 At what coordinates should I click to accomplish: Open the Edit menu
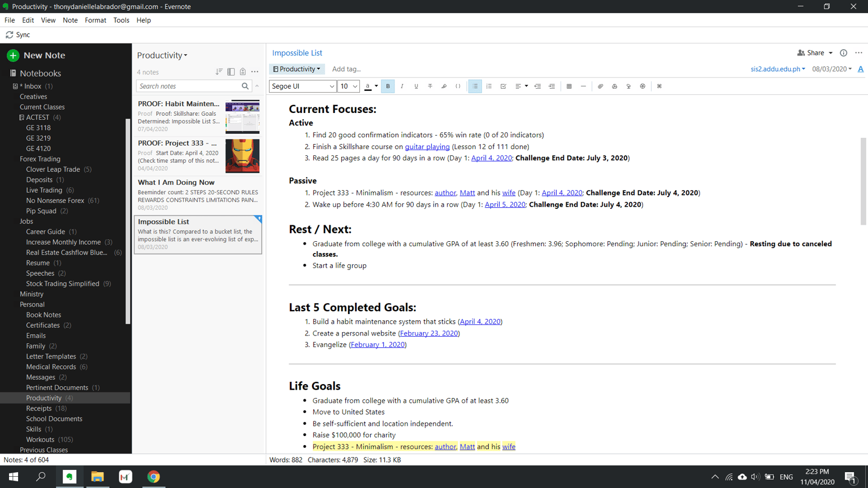(28, 20)
